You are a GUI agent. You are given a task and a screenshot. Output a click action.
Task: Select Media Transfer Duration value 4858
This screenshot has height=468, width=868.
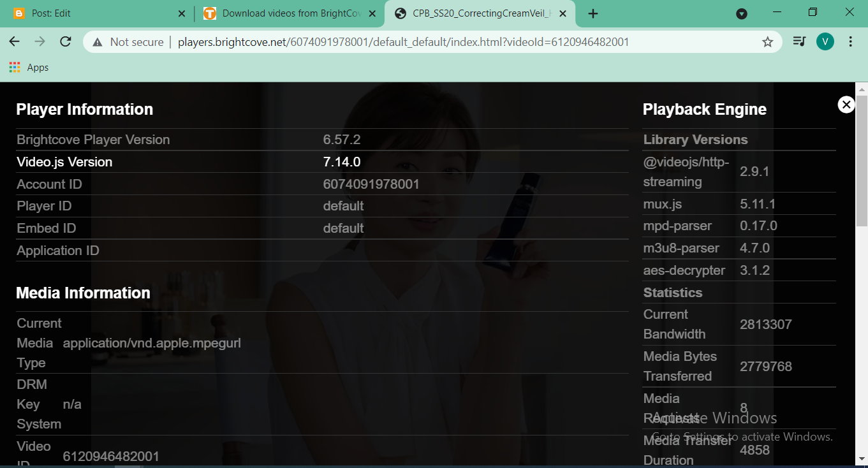[754, 450]
